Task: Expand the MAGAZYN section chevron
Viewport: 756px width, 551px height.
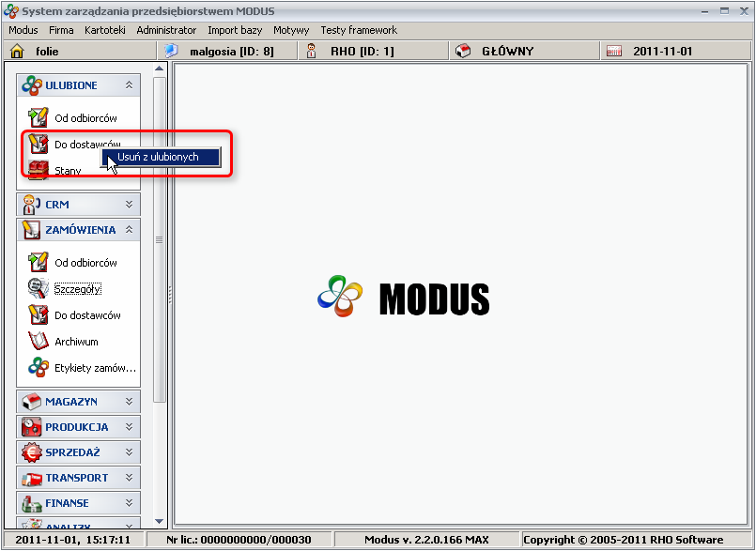Action: (x=129, y=401)
